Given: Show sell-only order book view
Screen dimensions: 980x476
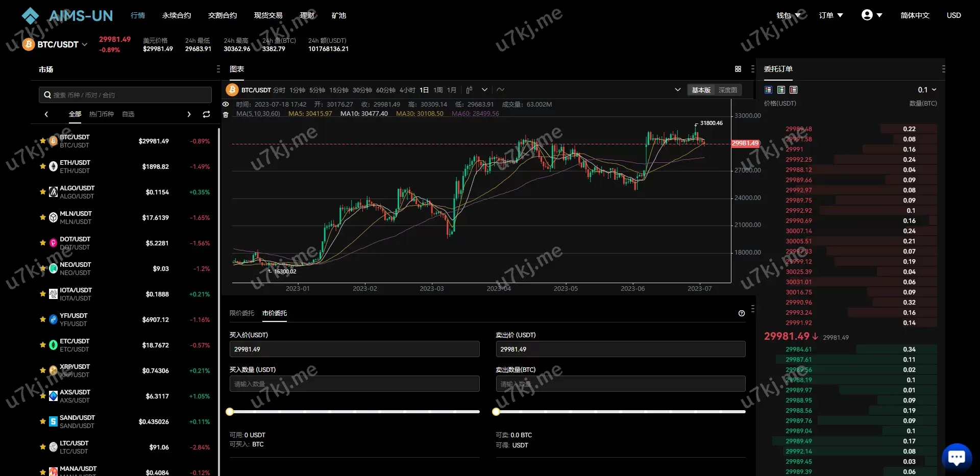Looking at the screenshot, I should coord(793,90).
